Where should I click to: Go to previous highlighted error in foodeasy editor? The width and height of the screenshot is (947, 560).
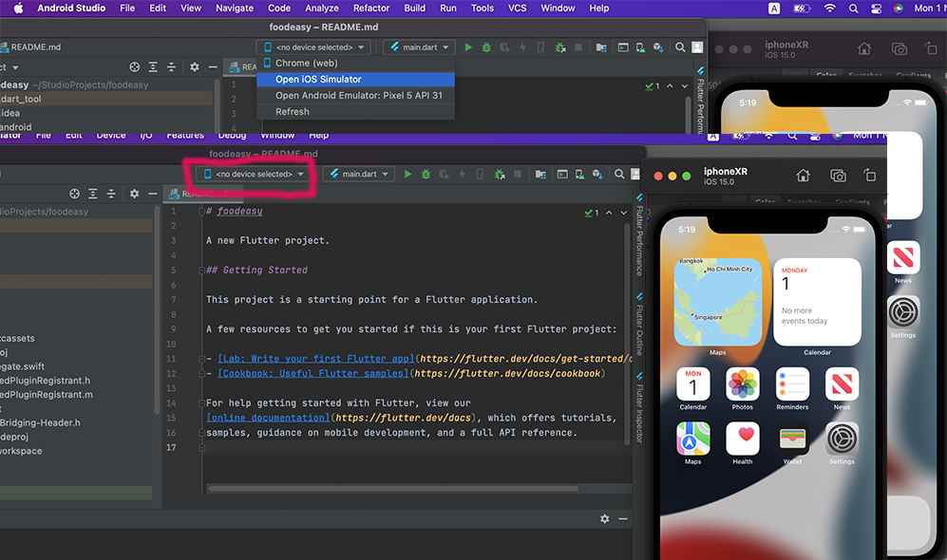pos(609,213)
